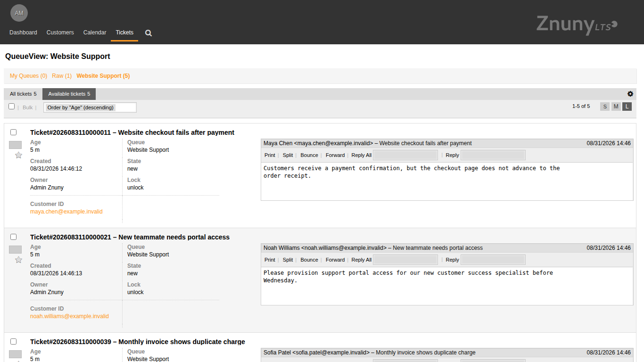Screen dimensions: 644x362
Task: Print the Maya Chen article
Action: (270, 155)
